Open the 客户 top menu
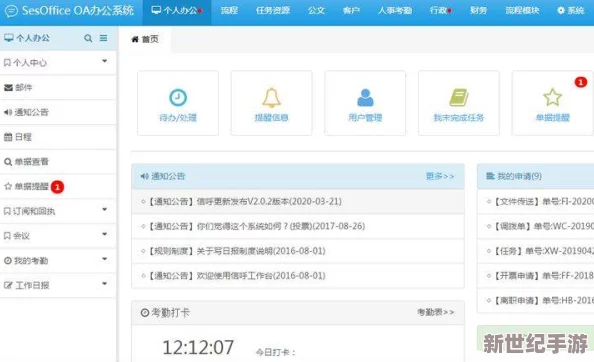The width and height of the screenshot is (594, 362). 351,11
